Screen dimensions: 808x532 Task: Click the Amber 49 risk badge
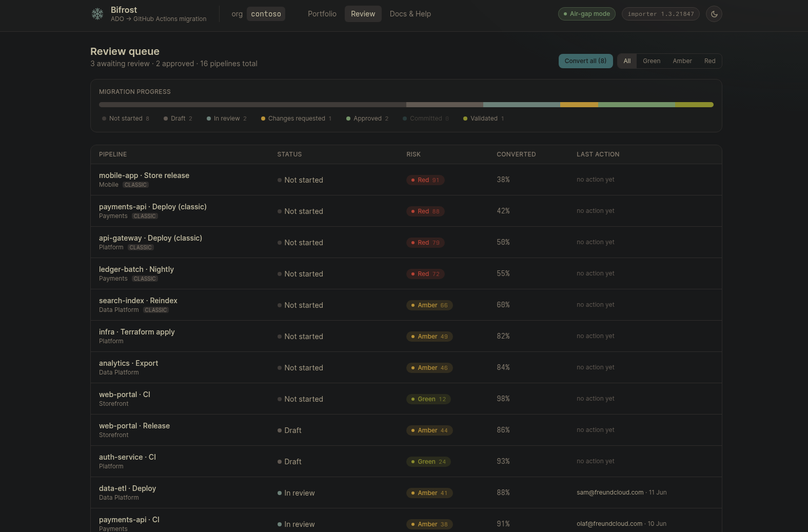(429, 337)
